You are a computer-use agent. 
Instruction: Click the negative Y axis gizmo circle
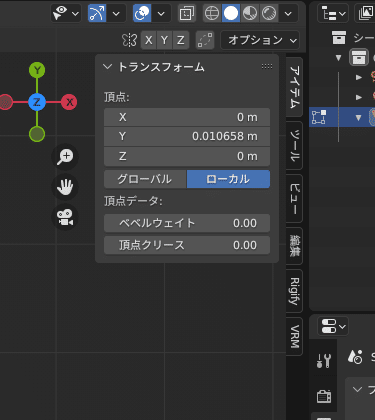[37, 134]
